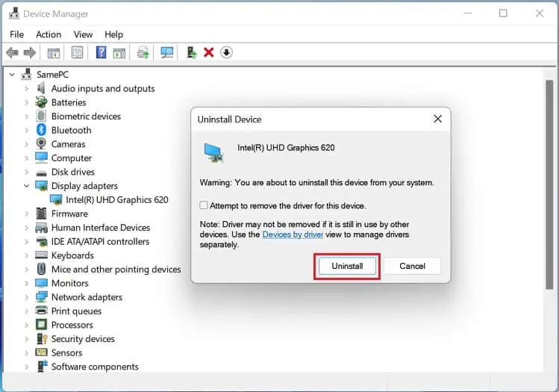Click the Back arrow in toolbar
Viewport: 559px width, 392px height.
(12, 52)
